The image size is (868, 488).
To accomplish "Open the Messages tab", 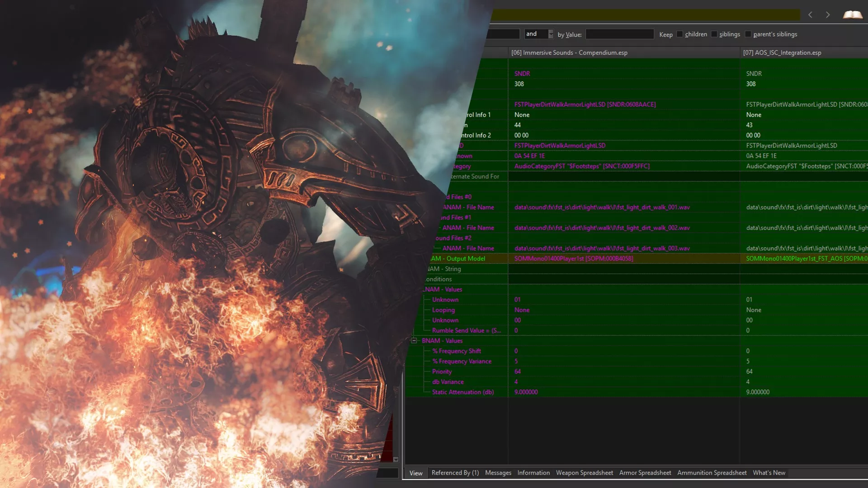I will 498,473.
